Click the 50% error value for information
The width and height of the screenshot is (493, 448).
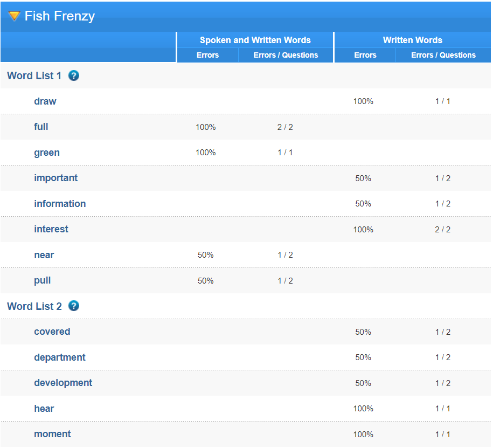[x=363, y=204]
